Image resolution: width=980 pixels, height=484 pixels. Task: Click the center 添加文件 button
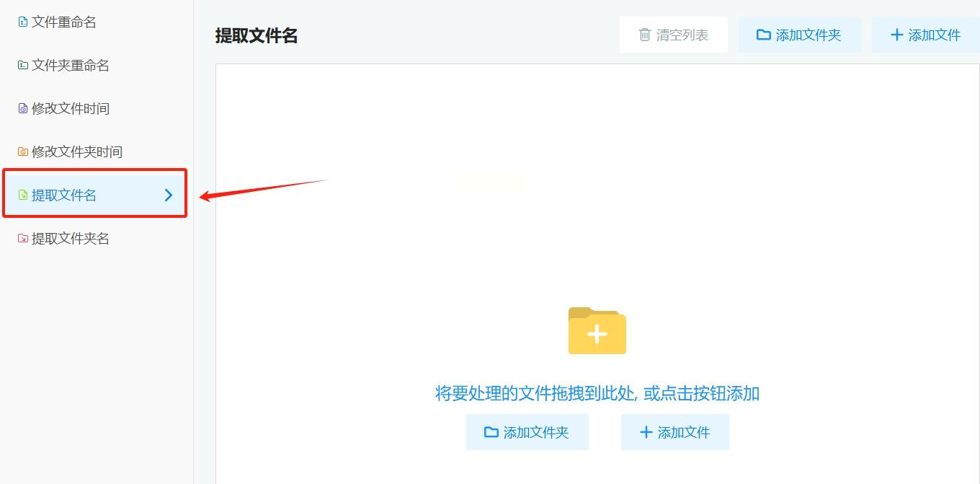pyautogui.click(x=674, y=432)
